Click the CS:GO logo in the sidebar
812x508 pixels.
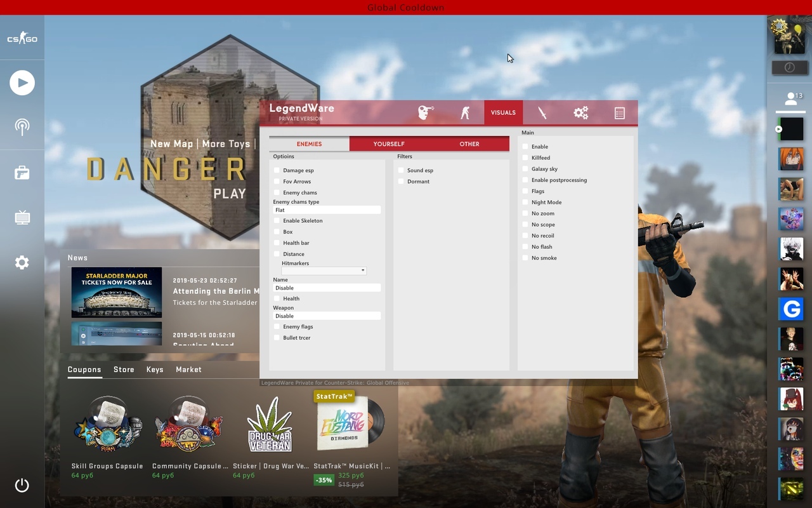22,39
